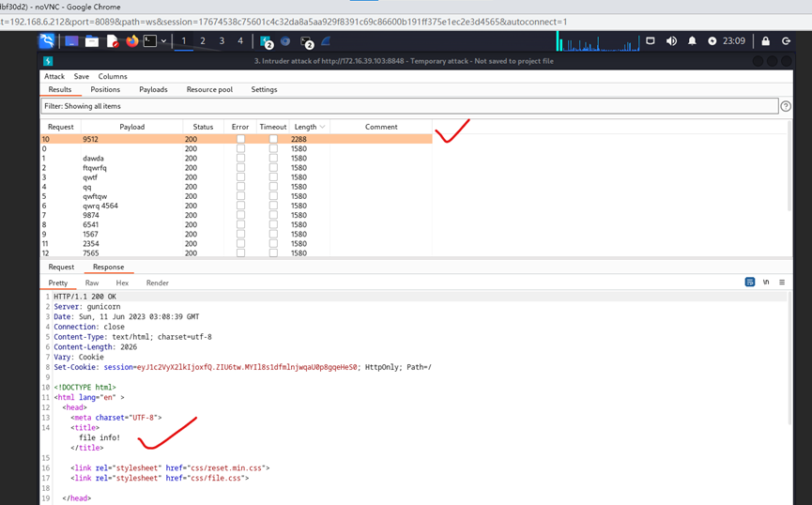Open filter help question mark icon
Screen dimensions: 812x505
(x=786, y=106)
